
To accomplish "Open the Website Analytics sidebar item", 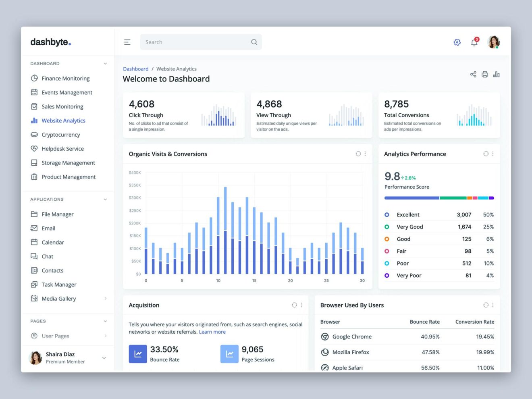I will [63, 120].
